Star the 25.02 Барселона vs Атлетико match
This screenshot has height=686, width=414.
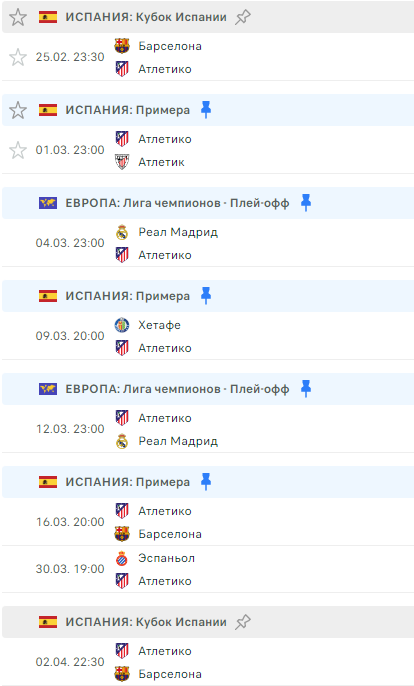pyautogui.click(x=18, y=57)
